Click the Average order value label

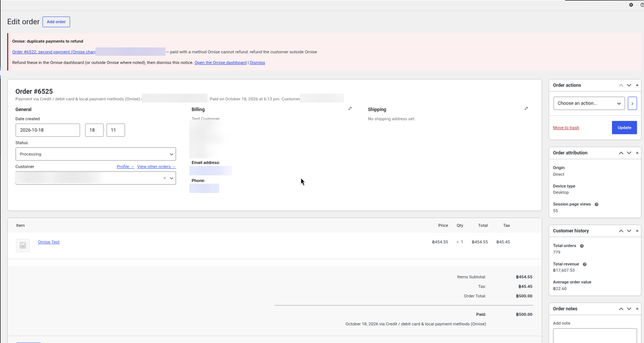[572, 282]
